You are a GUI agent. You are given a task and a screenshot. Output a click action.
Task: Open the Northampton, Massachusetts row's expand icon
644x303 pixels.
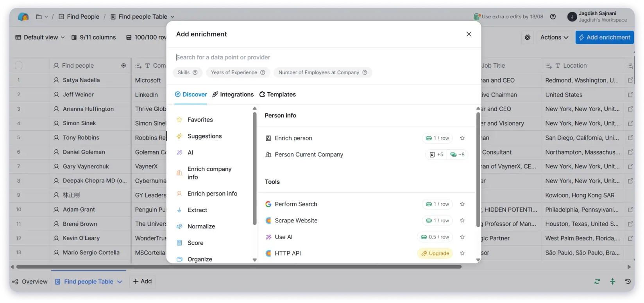[630, 152]
